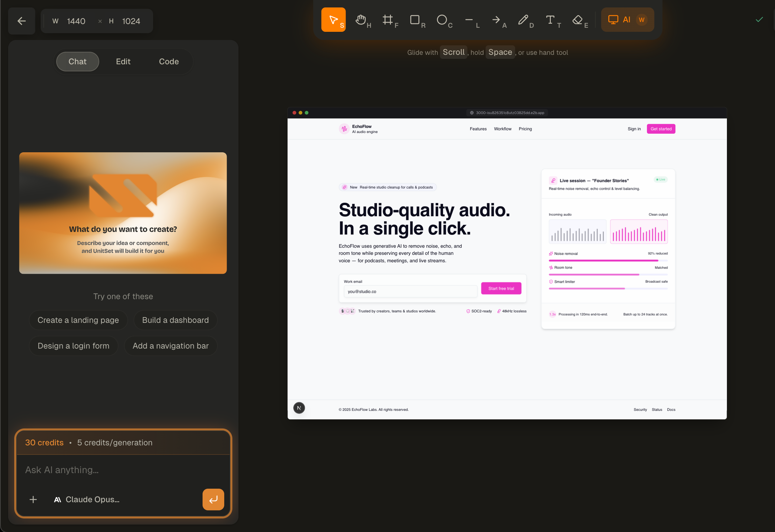This screenshot has width=775, height=532.
Task: Choose the Line tool
Action: click(469, 20)
